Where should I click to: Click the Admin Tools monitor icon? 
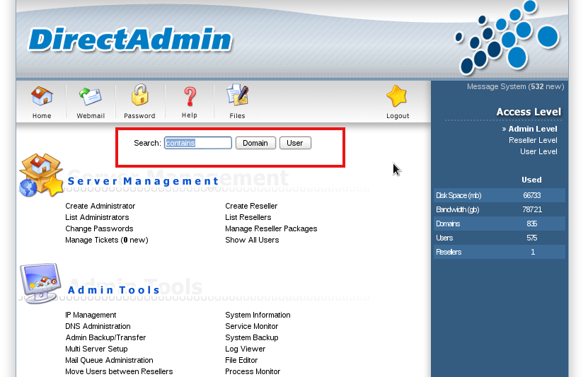click(x=40, y=284)
